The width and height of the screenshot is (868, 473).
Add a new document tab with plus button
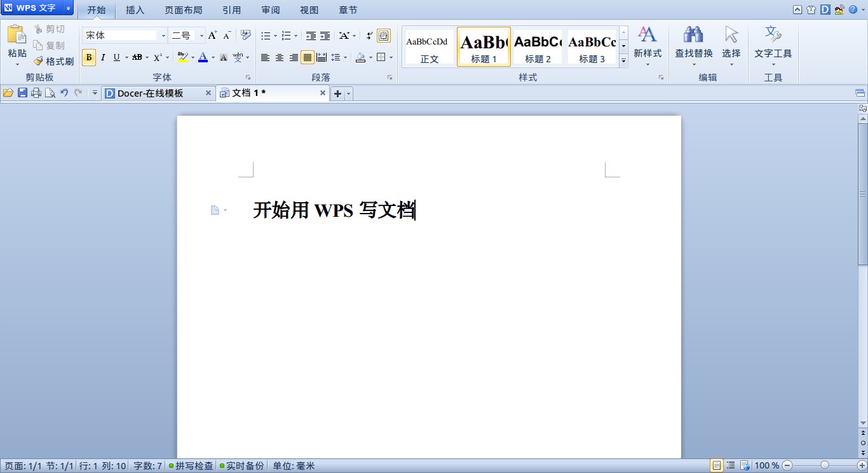pos(337,93)
